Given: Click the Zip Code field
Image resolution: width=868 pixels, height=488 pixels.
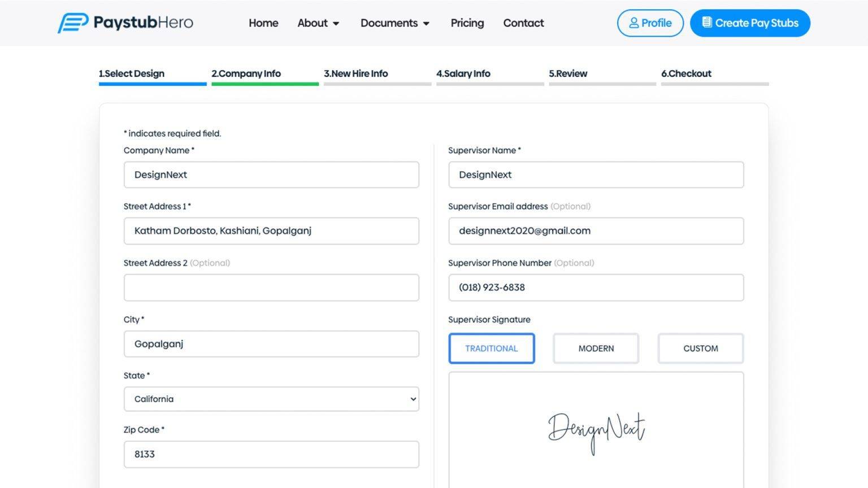Looking at the screenshot, I should point(271,455).
